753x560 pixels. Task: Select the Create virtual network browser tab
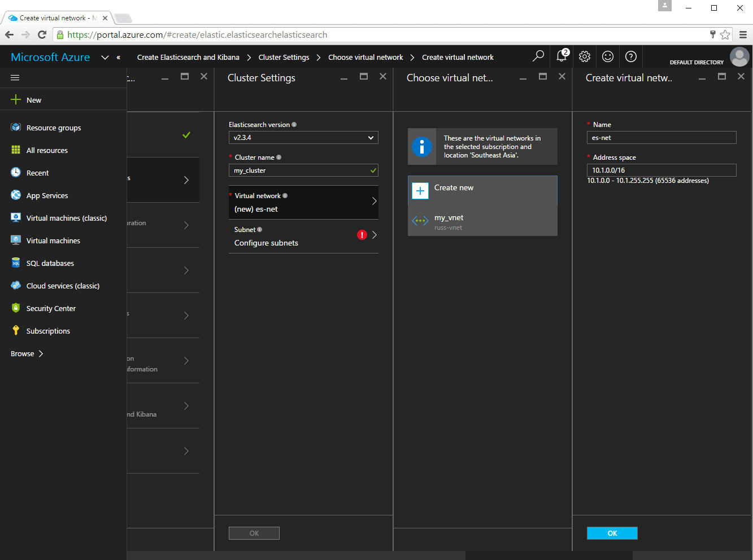[x=58, y=18]
